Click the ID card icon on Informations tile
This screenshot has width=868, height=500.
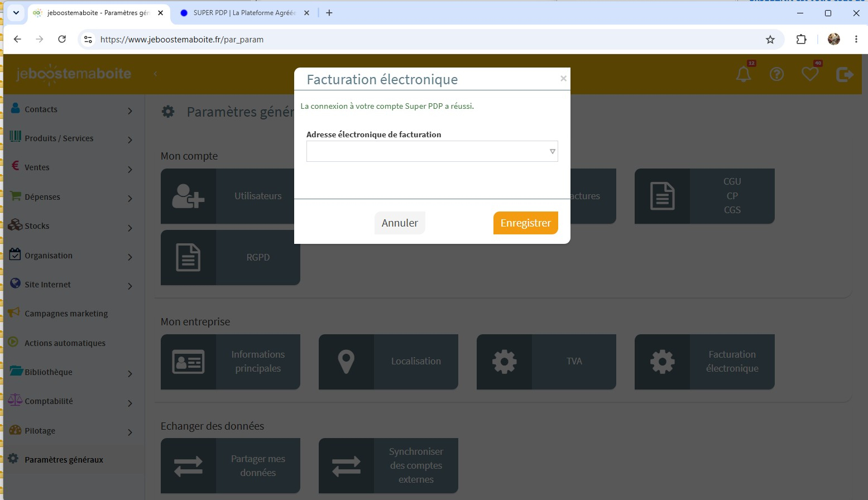click(188, 362)
